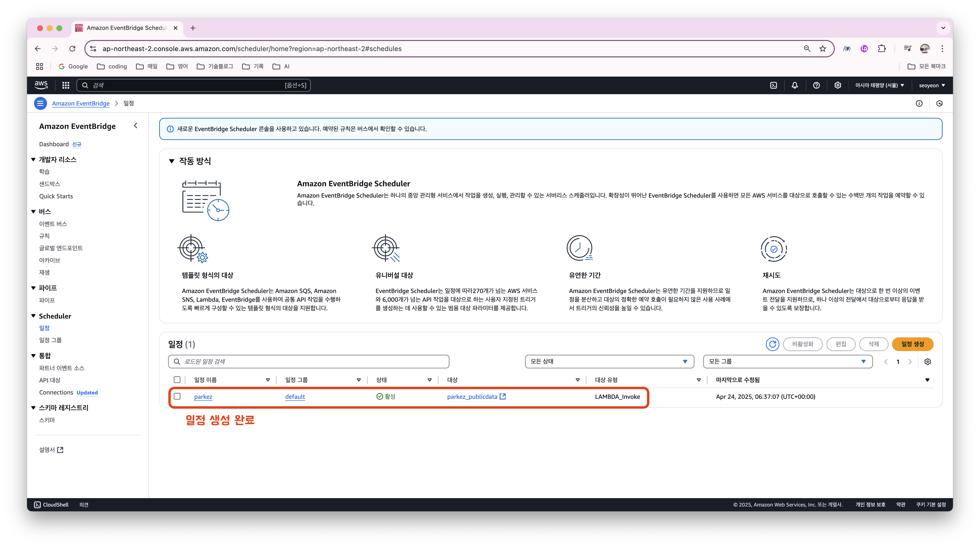Screen dimensions: 980x547
Task: Open the 모든 상태 status filter dropdown
Action: coord(609,361)
